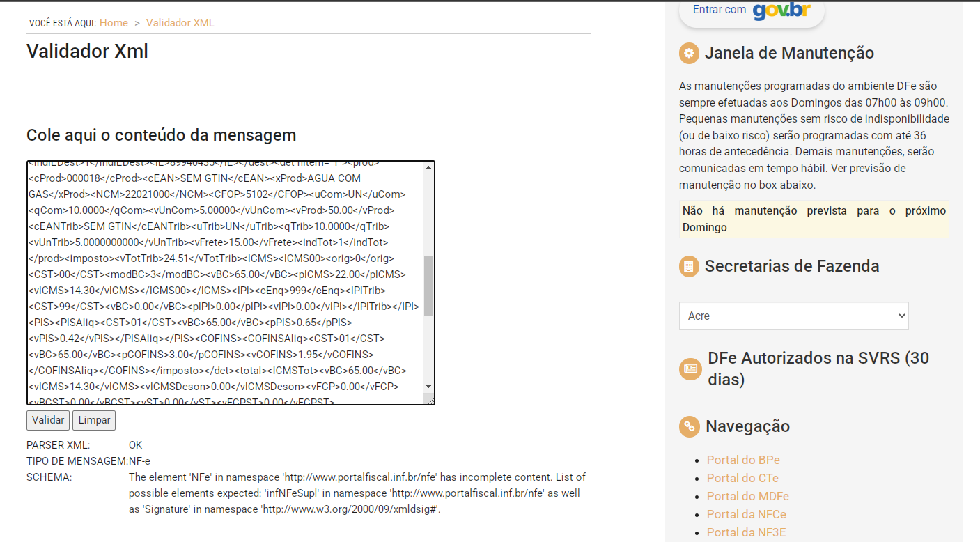
Task: Visit the Portal da NFCe link
Action: point(747,514)
